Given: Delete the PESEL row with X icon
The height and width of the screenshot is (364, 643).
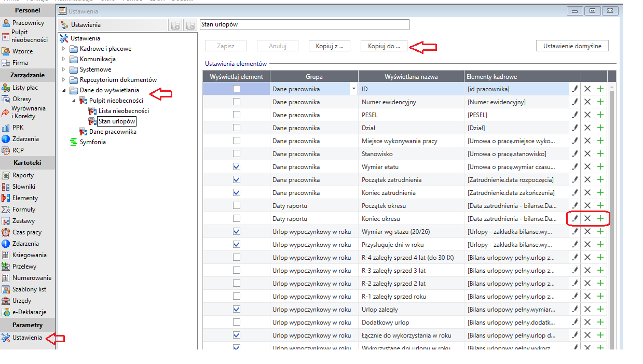Looking at the screenshot, I should [x=587, y=115].
